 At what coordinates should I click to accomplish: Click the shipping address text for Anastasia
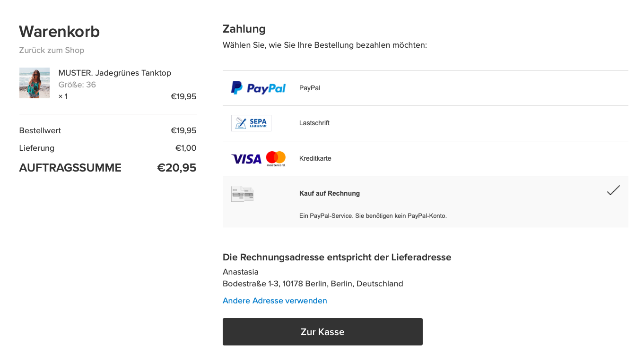(x=313, y=284)
